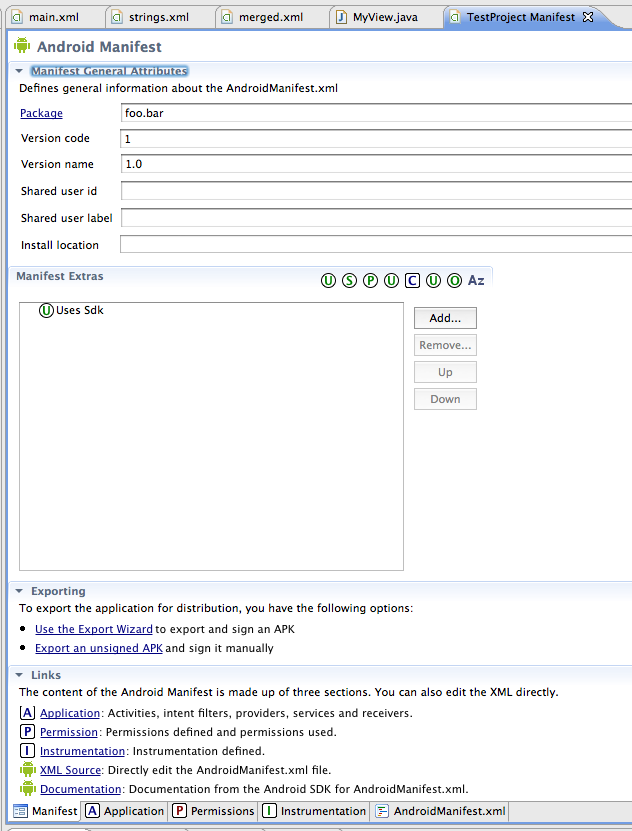The height and width of the screenshot is (831, 632).
Task: Follow the Instrumentation link in Links section
Action: [82, 751]
